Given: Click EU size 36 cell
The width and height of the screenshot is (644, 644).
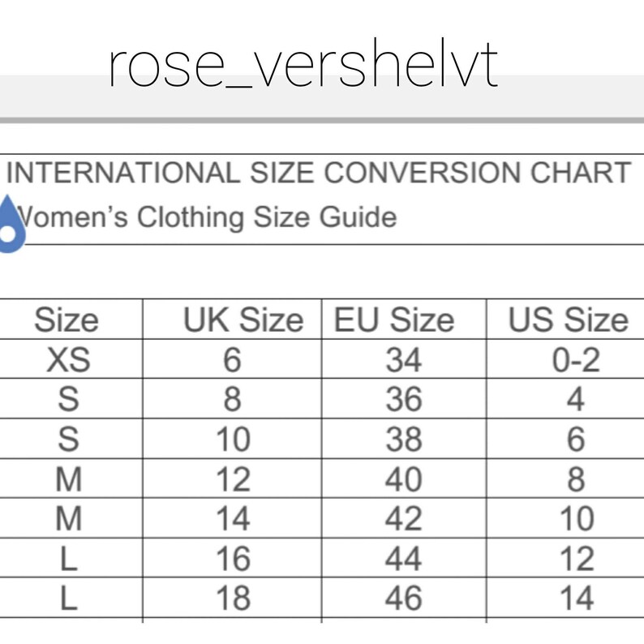Looking at the screenshot, I should coord(404,399).
